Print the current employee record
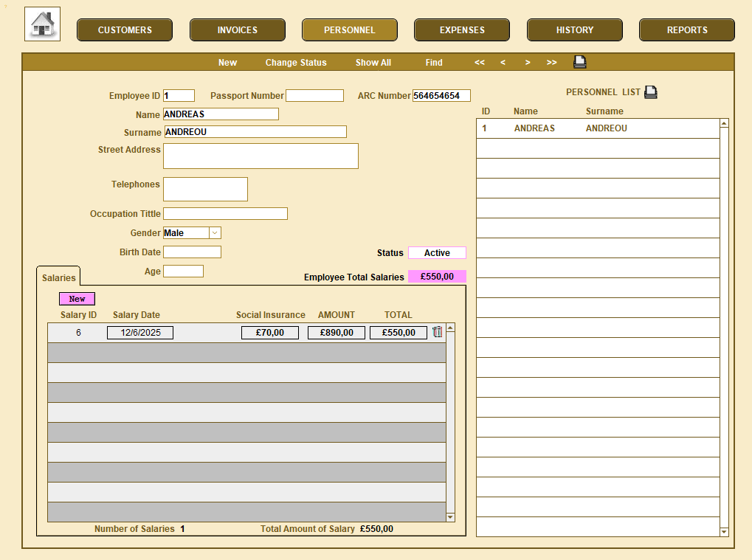 tap(580, 62)
